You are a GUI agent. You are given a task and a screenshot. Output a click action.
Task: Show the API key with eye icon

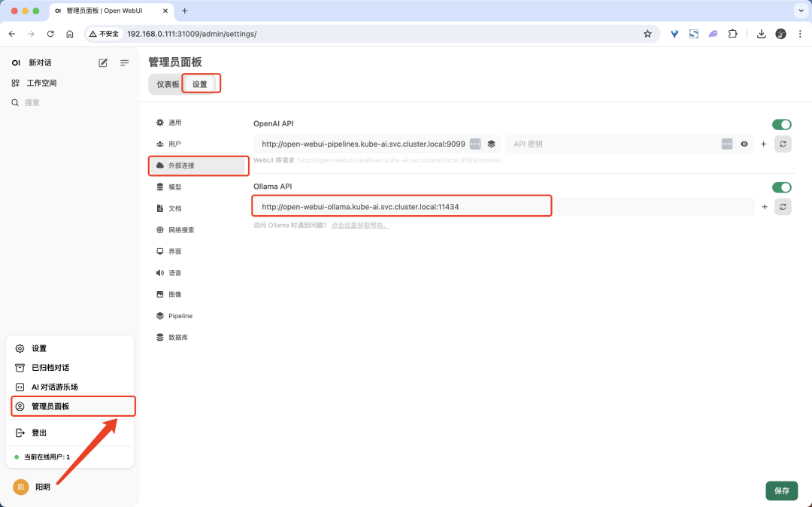tap(744, 144)
